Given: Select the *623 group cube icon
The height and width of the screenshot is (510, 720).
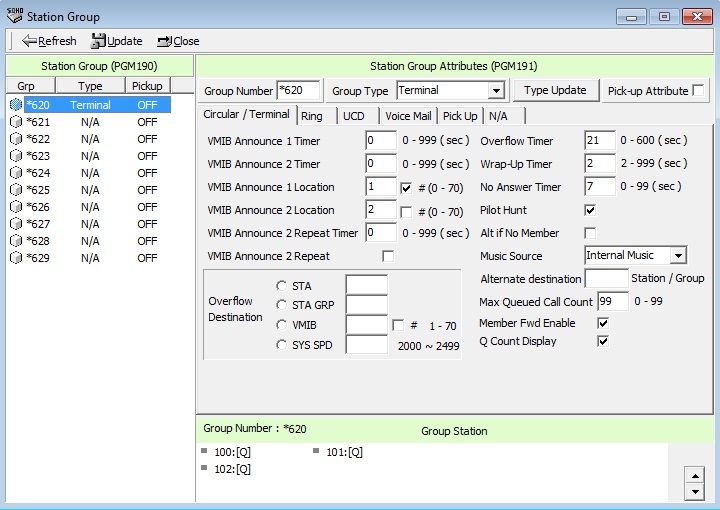Looking at the screenshot, I should (x=15, y=156).
